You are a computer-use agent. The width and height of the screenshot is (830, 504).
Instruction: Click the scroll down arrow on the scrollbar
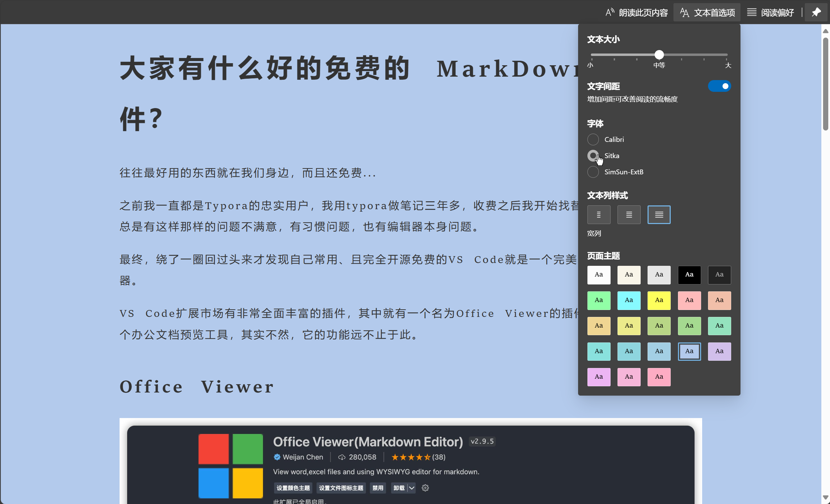click(826, 497)
